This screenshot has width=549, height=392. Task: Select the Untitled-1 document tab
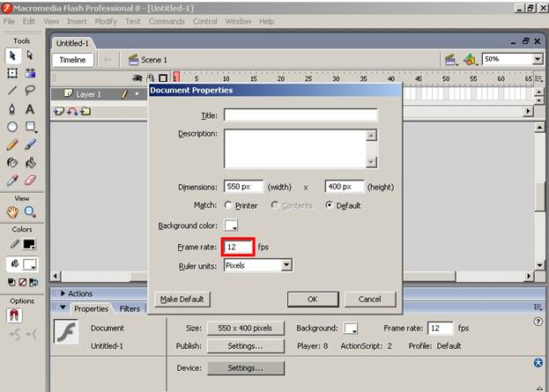pos(72,43)
